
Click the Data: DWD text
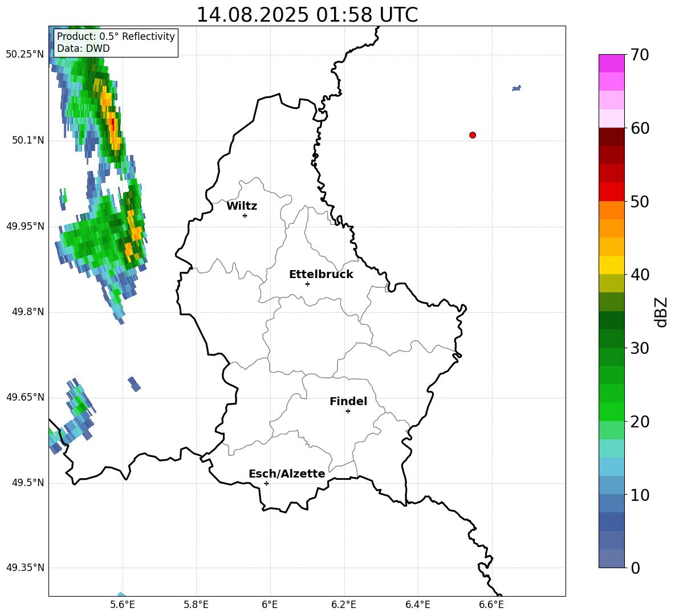coord(83,48)
